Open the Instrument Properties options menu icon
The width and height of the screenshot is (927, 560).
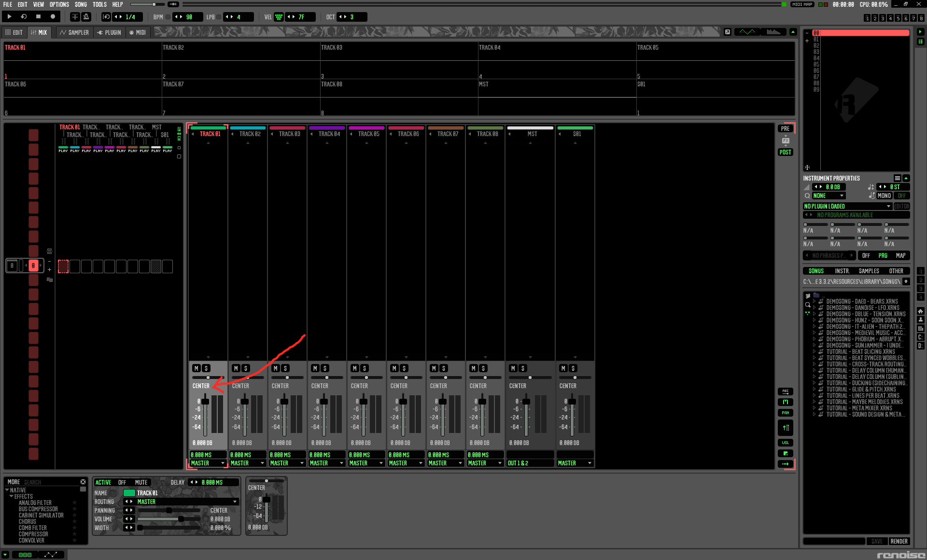point(898,178)
